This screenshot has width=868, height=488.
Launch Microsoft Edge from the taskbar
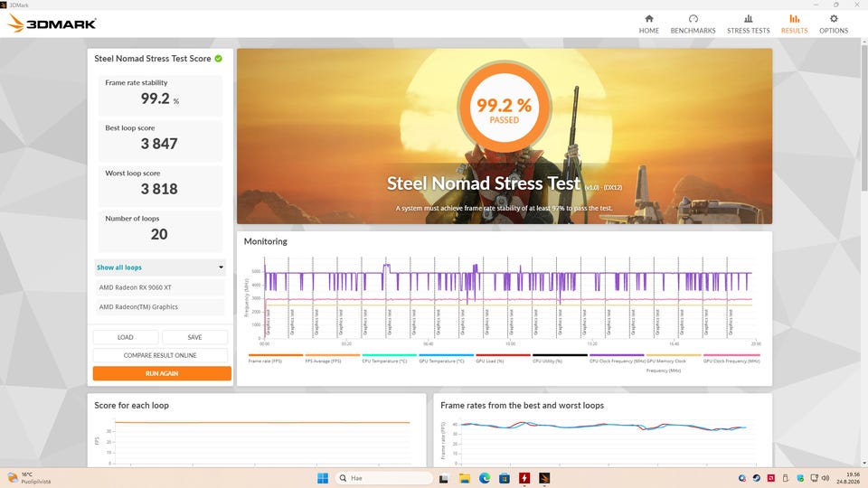(x=485, y=478)
